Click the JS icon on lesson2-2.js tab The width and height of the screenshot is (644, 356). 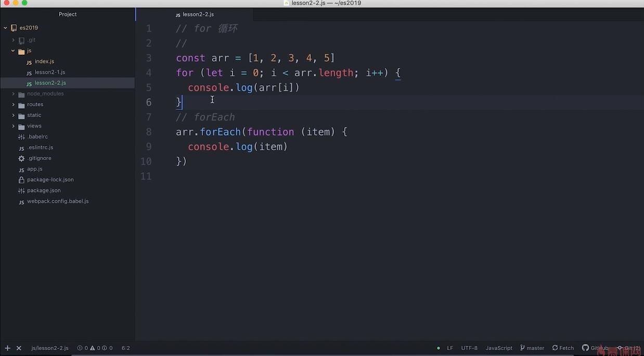[x=178, y=15]
